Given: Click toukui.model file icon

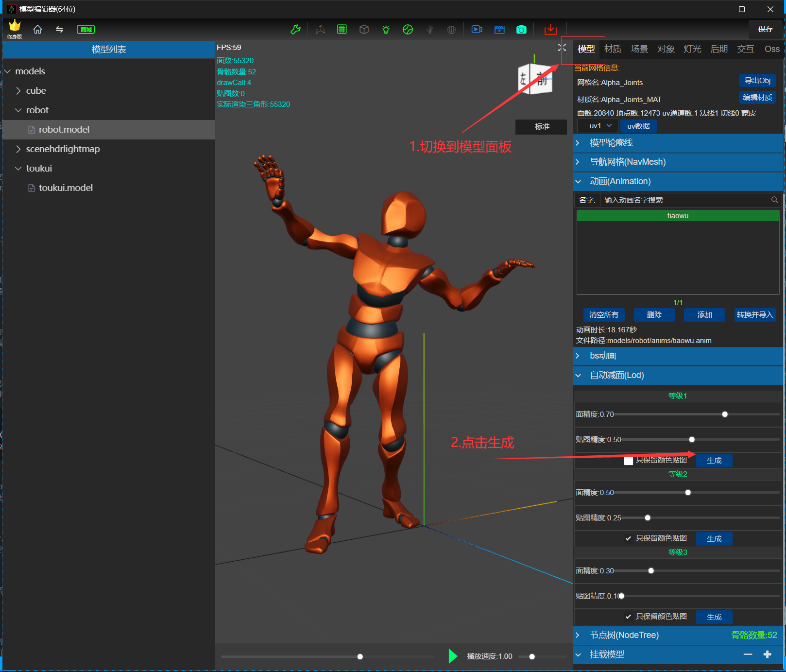Looking at the screenshot, I should [x=32, y=188].
